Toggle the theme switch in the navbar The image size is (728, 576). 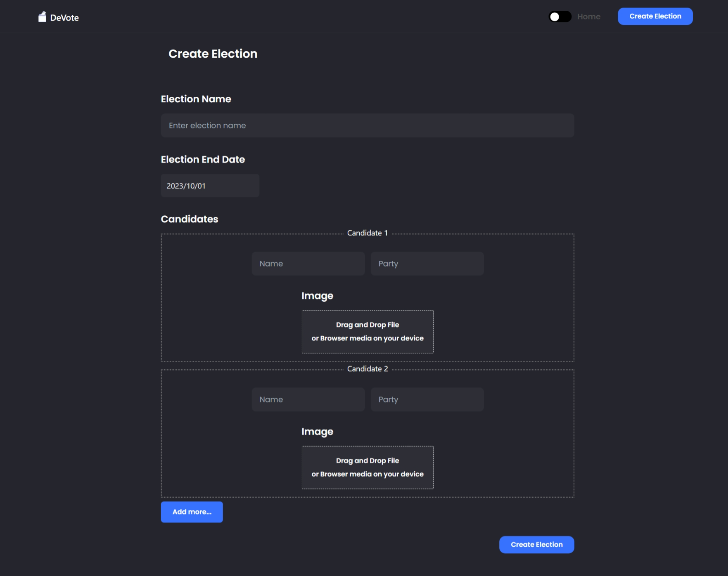pos(560,17)
